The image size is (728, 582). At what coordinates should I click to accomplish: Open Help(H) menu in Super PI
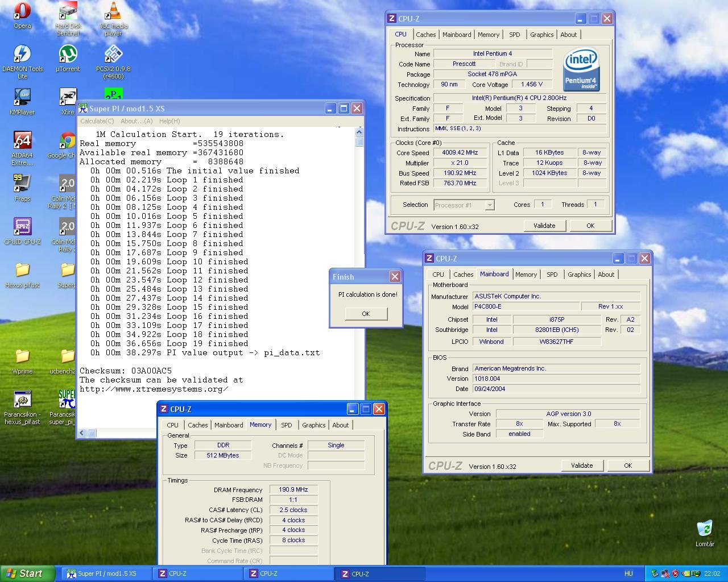(169, 121)
